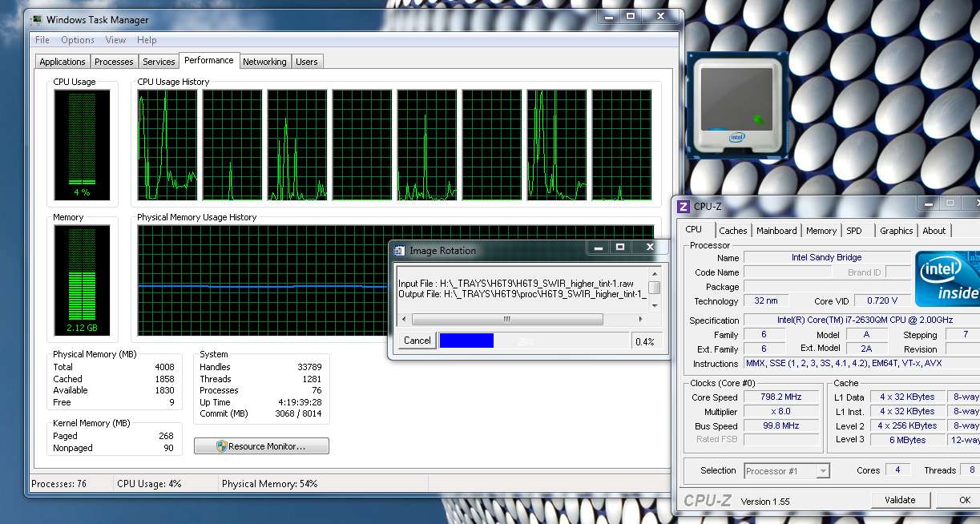
Task: Click the Level 2 4 x 256 KBytes value
Action: [907, 425]
